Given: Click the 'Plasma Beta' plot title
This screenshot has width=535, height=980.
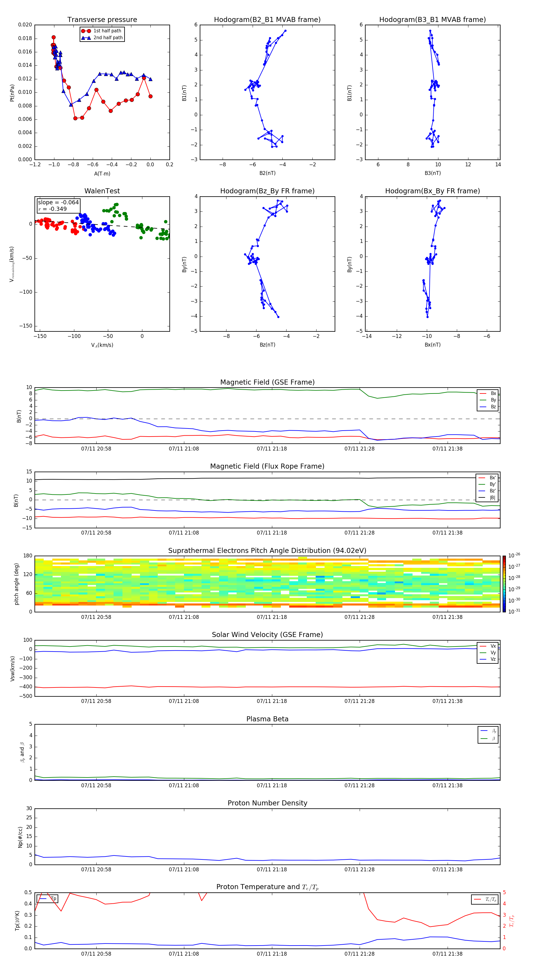Looking at the screenshot, I should (x=267, y=719).
